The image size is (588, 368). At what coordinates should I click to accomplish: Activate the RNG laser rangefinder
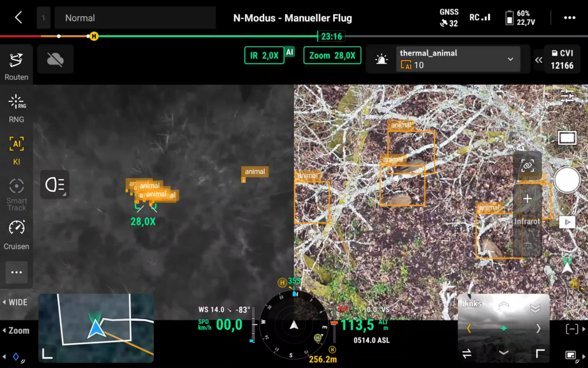coord(16,108)
